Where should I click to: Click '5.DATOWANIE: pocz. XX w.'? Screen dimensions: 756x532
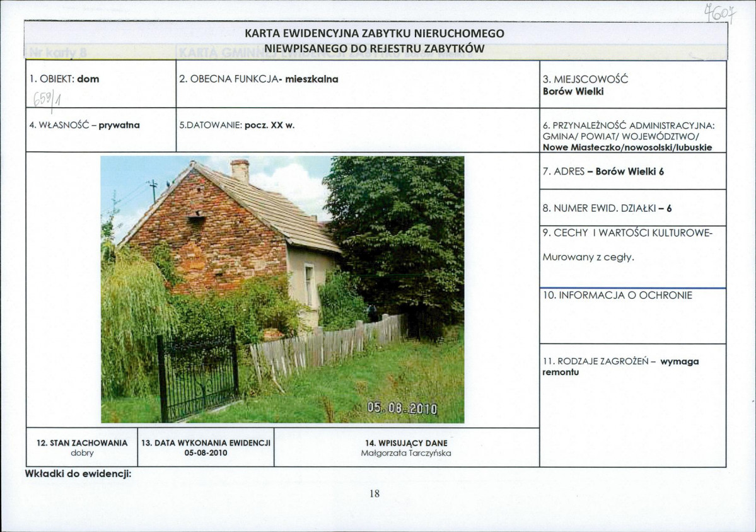pyautogui.click(x=236, y=125)
